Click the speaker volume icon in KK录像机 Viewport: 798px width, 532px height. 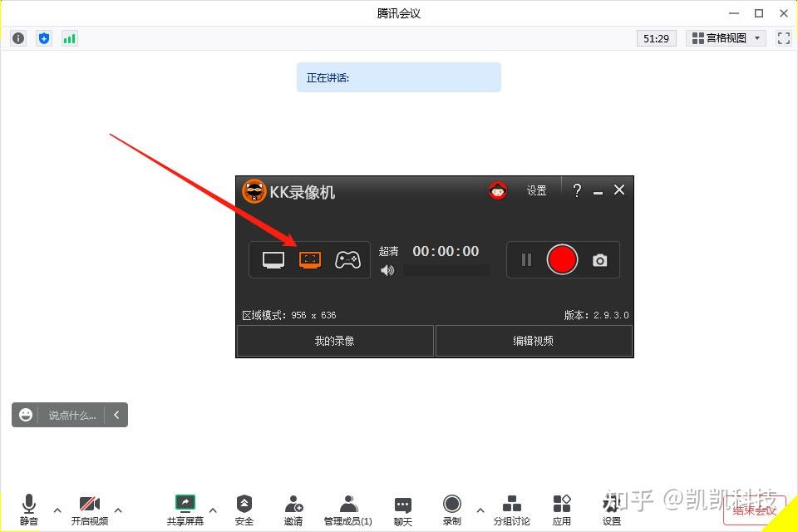pos(387,270)
